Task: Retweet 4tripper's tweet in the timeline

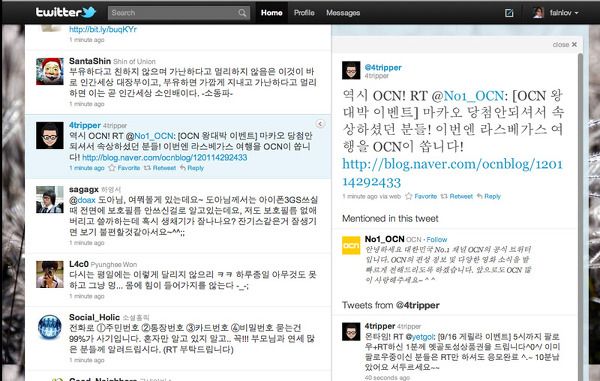Action: [x=160, y=168]
